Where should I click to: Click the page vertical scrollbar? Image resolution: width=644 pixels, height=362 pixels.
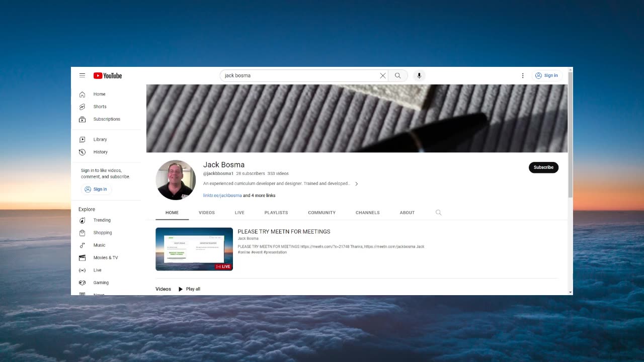pos(570,135)
